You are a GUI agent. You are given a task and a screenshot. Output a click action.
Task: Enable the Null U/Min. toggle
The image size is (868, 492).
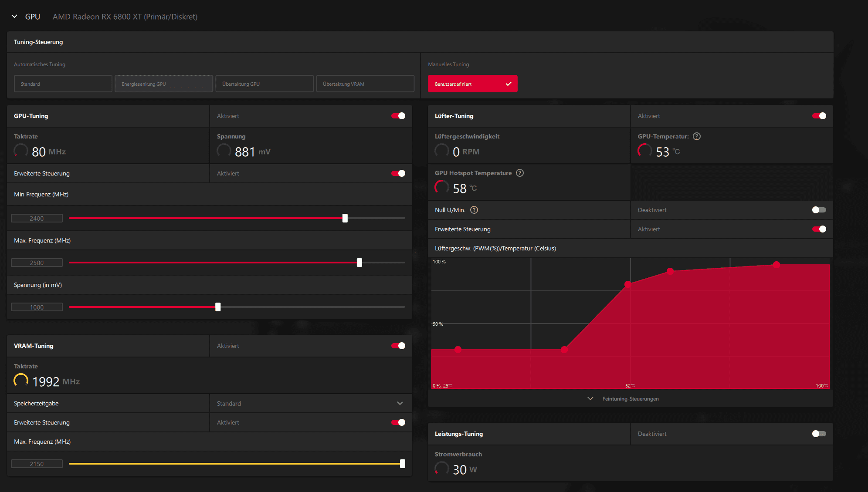[x=819, y=210]
